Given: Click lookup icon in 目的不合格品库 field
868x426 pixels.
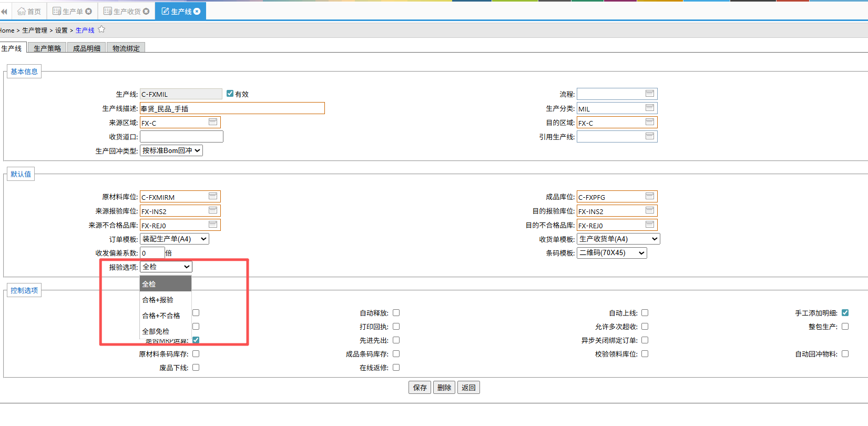Looking at the screenshot, I should click(650, 225).
